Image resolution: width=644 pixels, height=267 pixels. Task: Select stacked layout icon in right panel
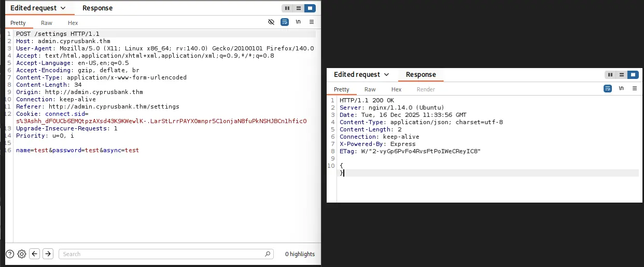[622, 75]
